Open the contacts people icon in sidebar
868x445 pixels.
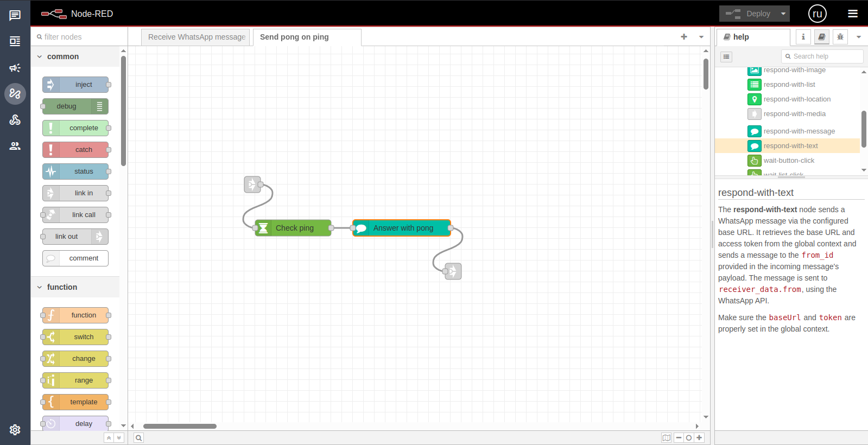(15, 146)
